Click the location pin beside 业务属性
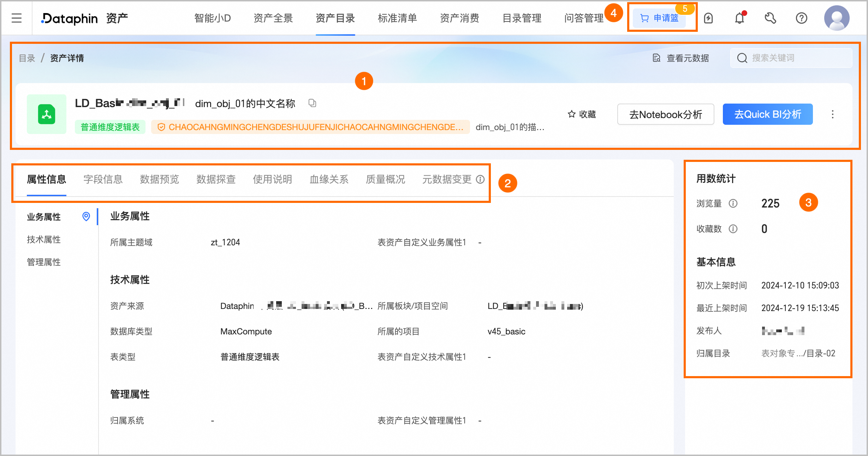Screen dimensions: 868x456 [x=86, y=217]
